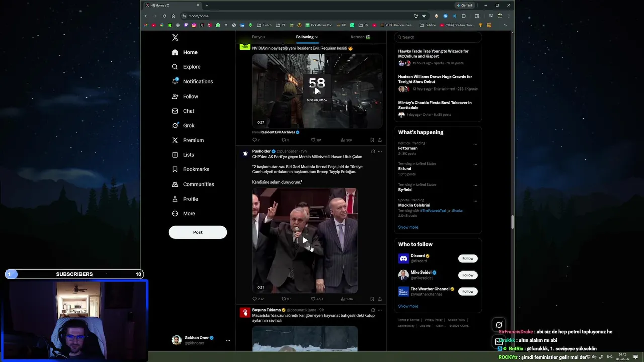Open the Pusholder profile avatar

tap(245, 153)
